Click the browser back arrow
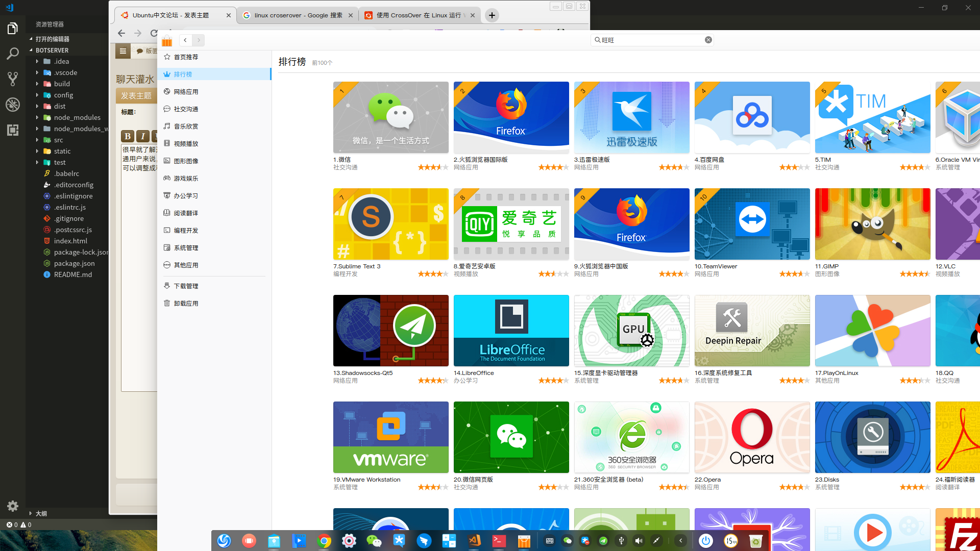Viewport: 980px width, 551px height. (x=121, y=33)
